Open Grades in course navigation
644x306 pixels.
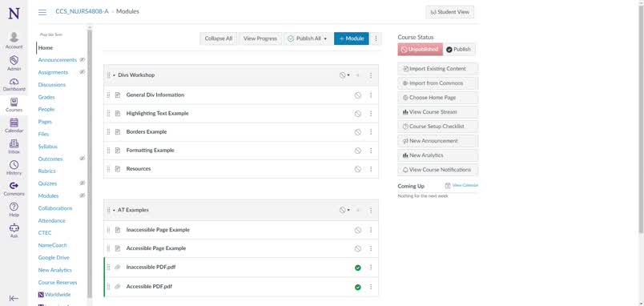46,98
